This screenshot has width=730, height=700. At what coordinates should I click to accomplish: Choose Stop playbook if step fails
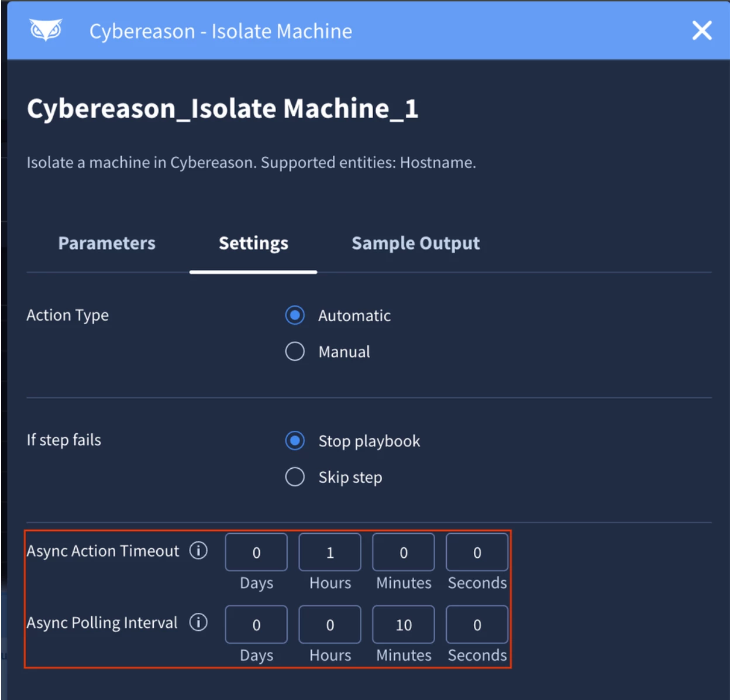click(295, 441)
